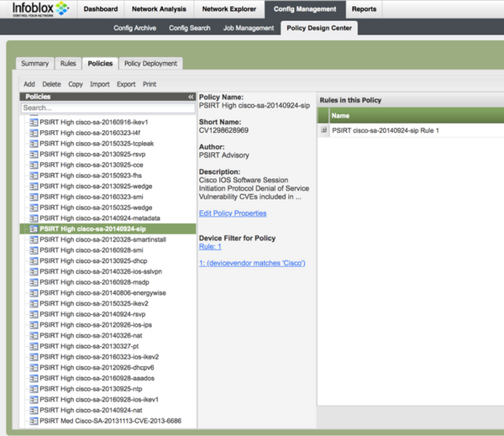This screenshot has width=504, height=436.
Task: Click policy icon for cisco-sa-20150325-tcpleak
Action: click(34, 143)
